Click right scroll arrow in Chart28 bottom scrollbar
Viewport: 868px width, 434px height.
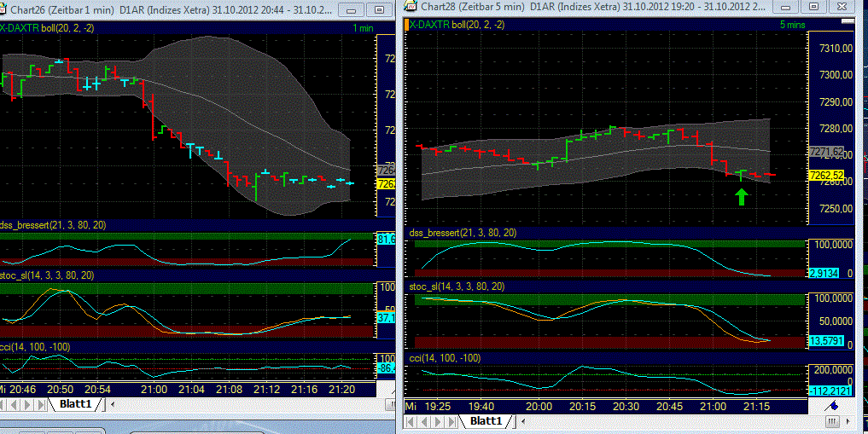point(850,422)
